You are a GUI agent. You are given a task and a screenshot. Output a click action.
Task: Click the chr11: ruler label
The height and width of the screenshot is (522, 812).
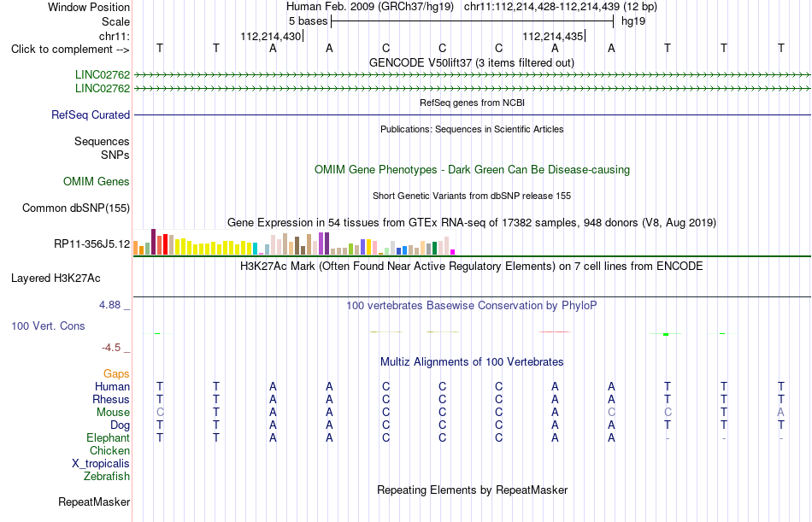coord(115,36)
